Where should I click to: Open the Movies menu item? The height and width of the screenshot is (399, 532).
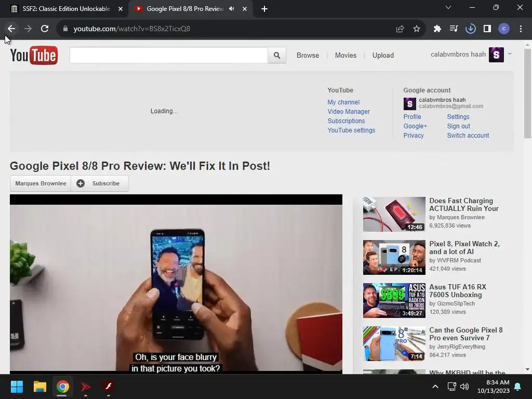coord(345,55)
